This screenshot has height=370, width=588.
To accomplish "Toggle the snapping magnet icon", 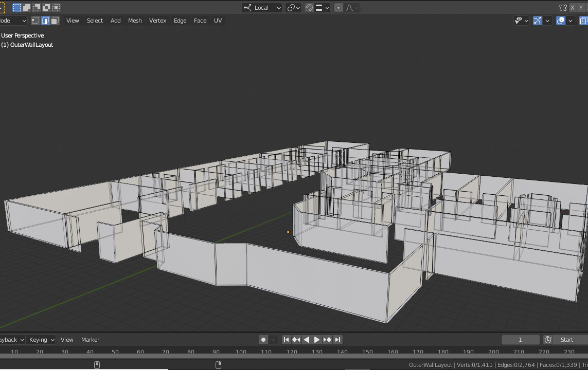I will pyautogui.click(x=309, y=8).
